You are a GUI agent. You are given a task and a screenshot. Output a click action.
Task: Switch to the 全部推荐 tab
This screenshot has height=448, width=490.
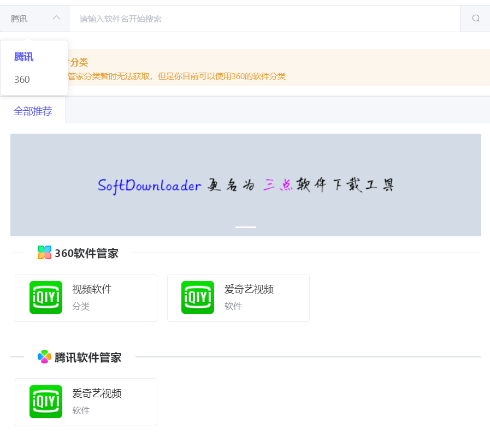coord(33,110)
